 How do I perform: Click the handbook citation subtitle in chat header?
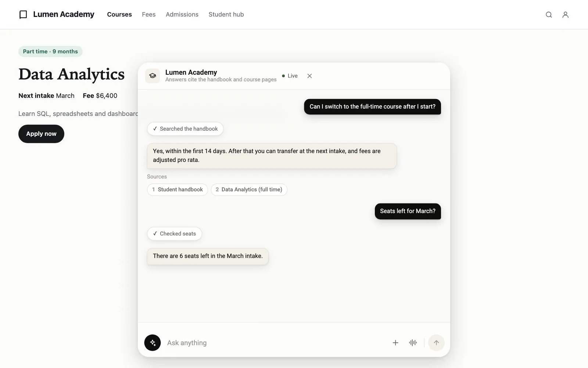(221, 79)
